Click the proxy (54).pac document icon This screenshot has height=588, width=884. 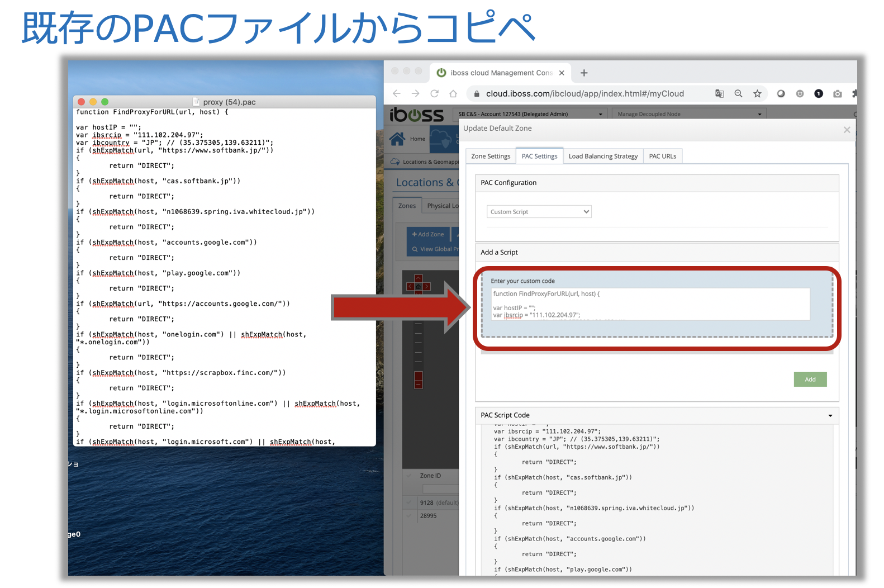pyautogui.click(x=196, y=102)
